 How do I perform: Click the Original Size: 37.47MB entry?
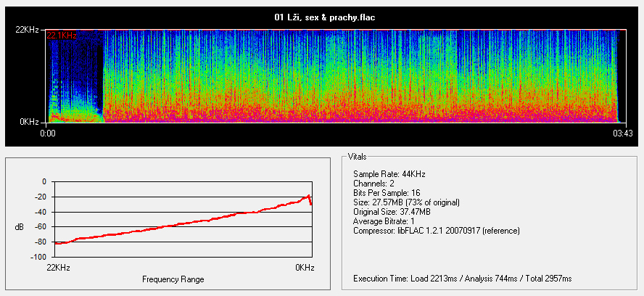coord(392,212)
